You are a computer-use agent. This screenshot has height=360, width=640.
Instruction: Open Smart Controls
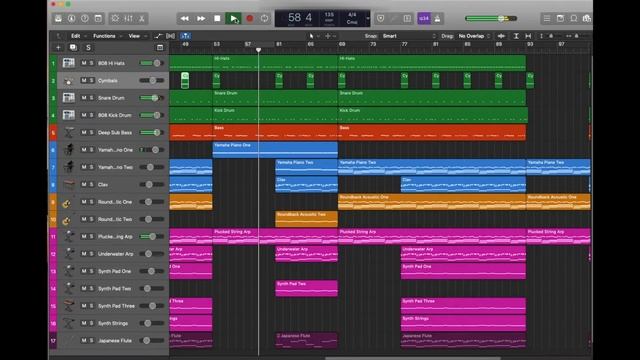tap(115, 18)
